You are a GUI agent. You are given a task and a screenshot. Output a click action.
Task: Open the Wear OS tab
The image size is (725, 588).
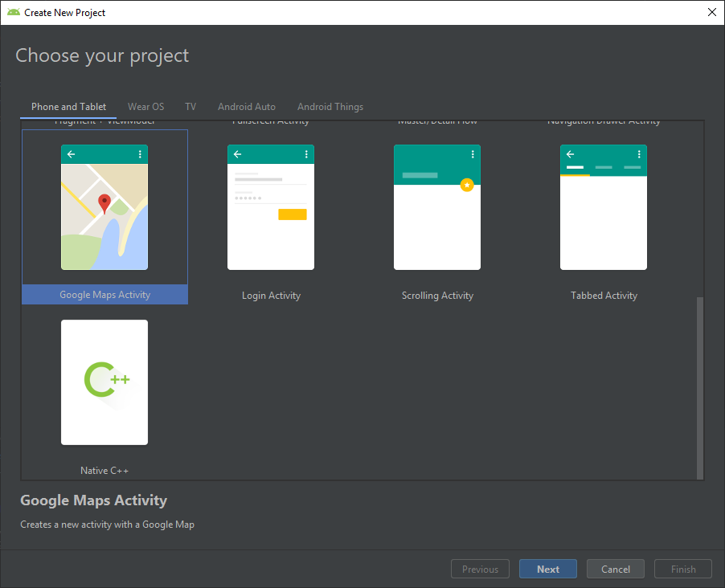point(145,107)
